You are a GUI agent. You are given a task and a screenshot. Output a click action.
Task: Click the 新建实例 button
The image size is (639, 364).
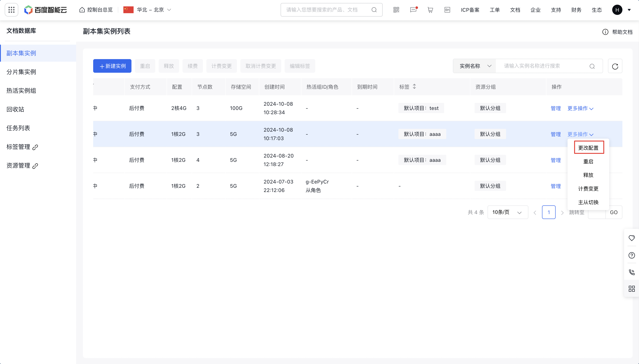(x=112, y=66)
